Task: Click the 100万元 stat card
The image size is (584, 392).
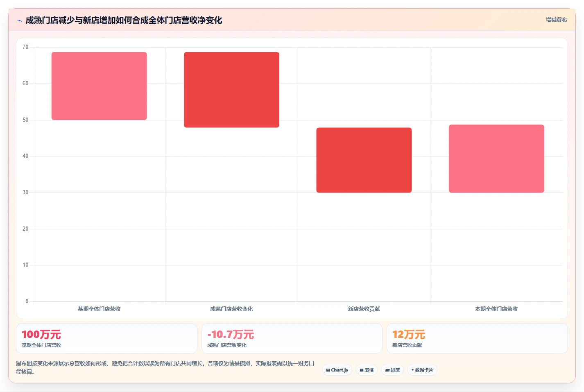Action: coord(106,338)
